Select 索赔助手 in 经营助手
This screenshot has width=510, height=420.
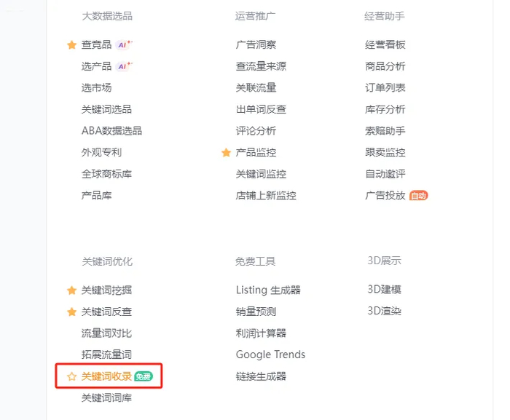385,131
